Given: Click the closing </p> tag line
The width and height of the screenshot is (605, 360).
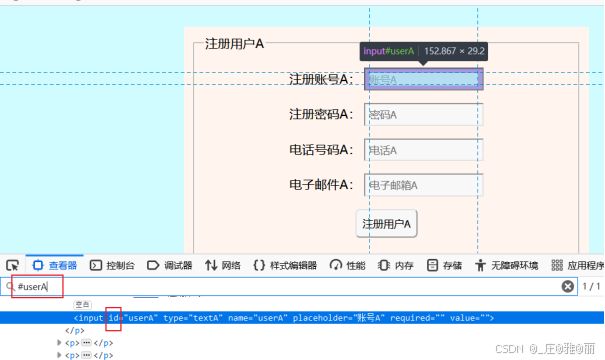Looking at the screenshot, I should (x=75, y=331).
